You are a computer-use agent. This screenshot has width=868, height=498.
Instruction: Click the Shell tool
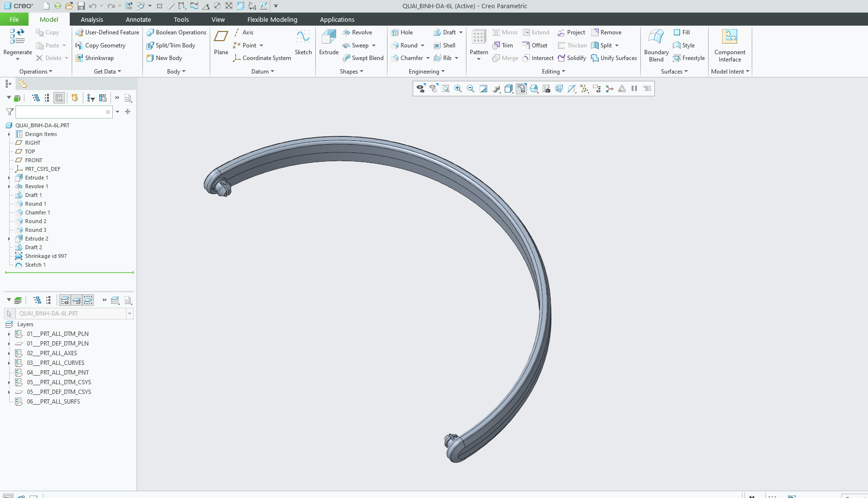444,45
